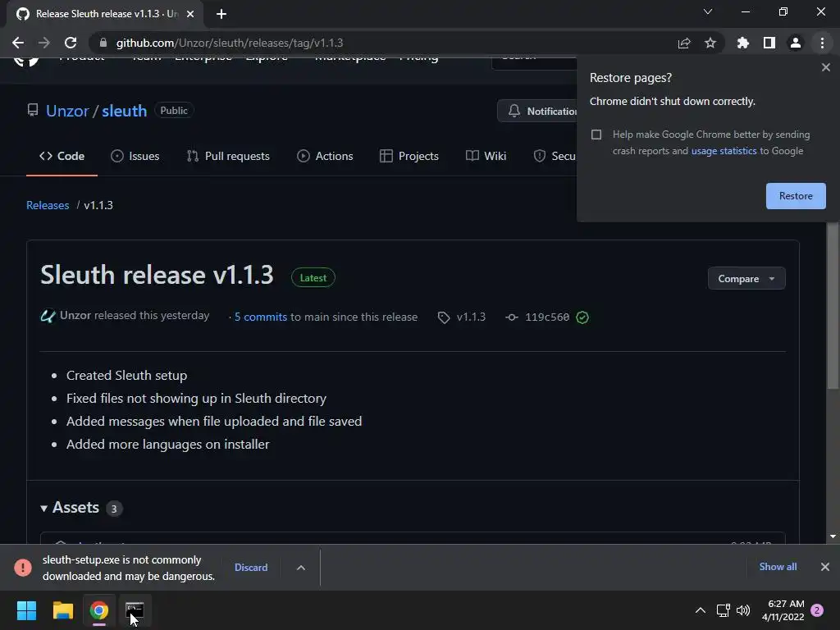Screen dimensions: 840x630
Task: Click Show all downloads
Action: pyautogui.click(x=778, y=567)
